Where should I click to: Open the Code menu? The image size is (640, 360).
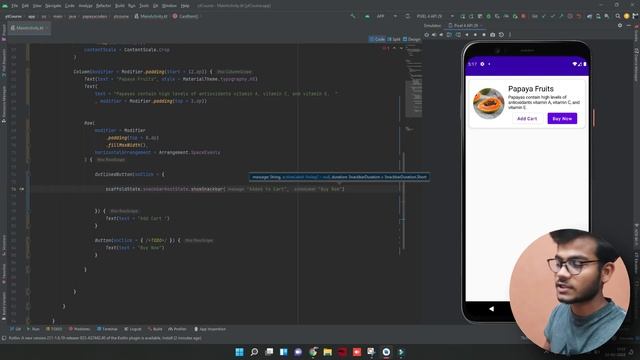[x=70, y=6]
